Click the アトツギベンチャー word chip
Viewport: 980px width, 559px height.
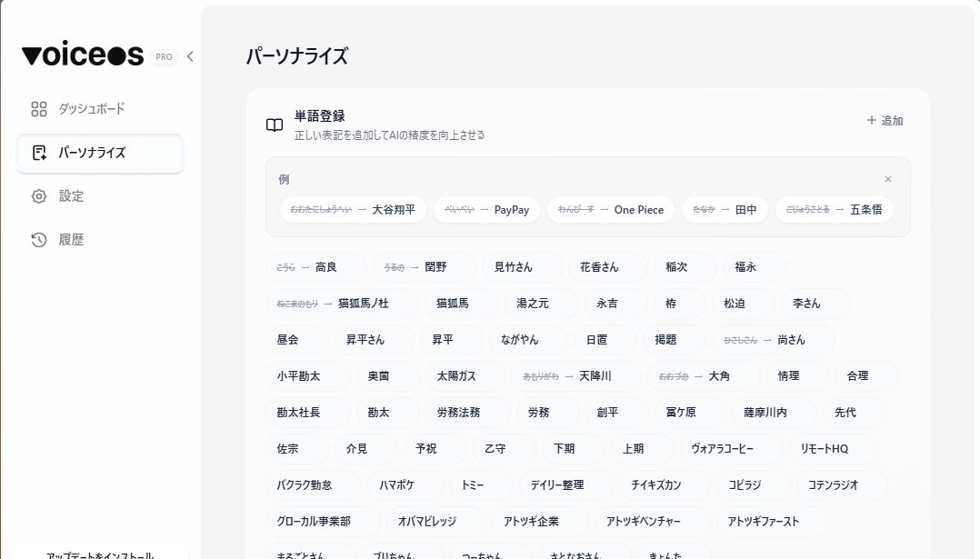653,521
